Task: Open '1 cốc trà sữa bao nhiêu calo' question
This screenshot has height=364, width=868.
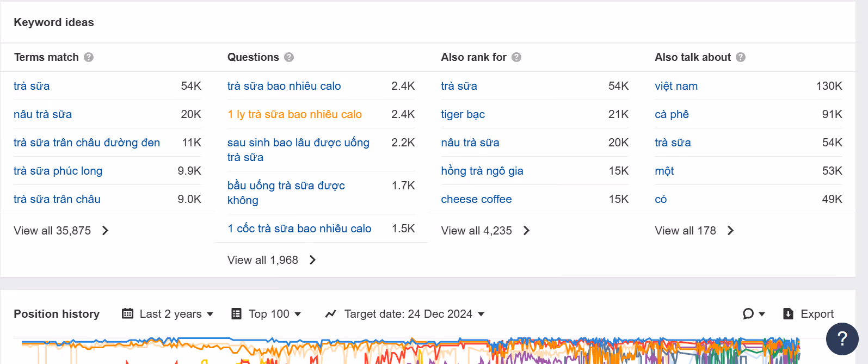Action: [x=299, y=229]
